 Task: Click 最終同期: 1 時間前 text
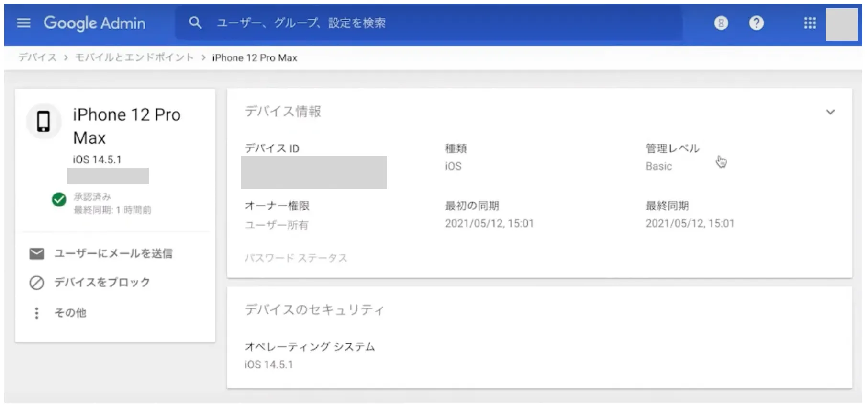[112, 210]
